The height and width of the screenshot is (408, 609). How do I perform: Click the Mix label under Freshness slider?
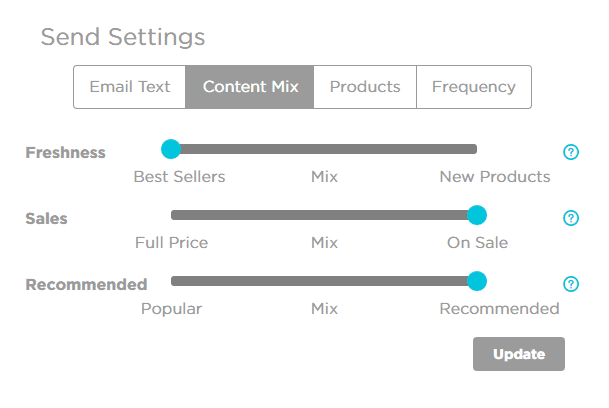pyautogui.click(x=324, y=177)
